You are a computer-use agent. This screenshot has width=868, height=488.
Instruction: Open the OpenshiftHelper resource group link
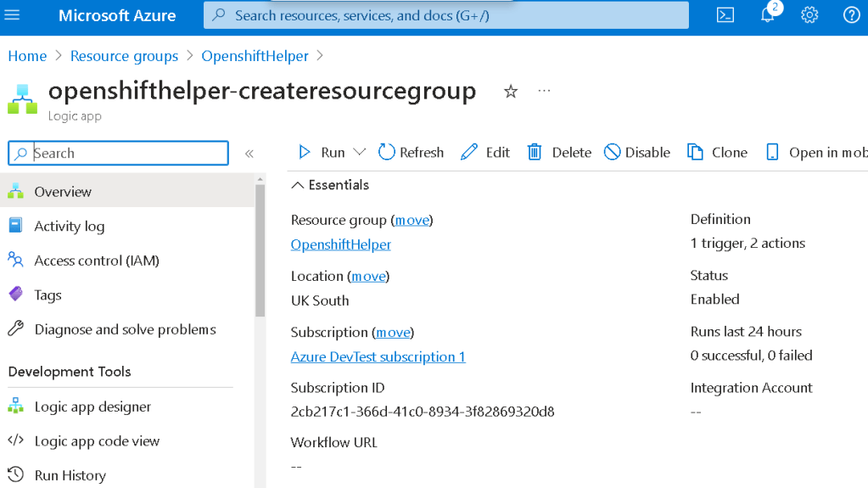click(341, 244)
